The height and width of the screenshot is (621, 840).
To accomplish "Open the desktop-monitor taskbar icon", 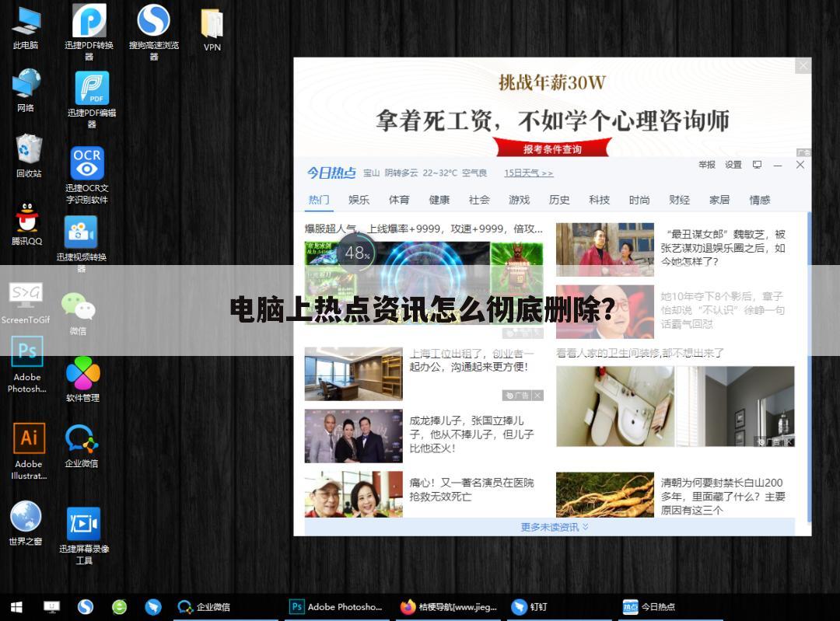I will tap(51, 607).
